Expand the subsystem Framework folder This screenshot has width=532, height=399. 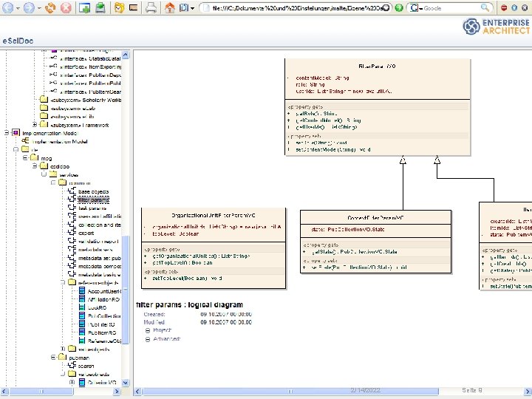35,125
